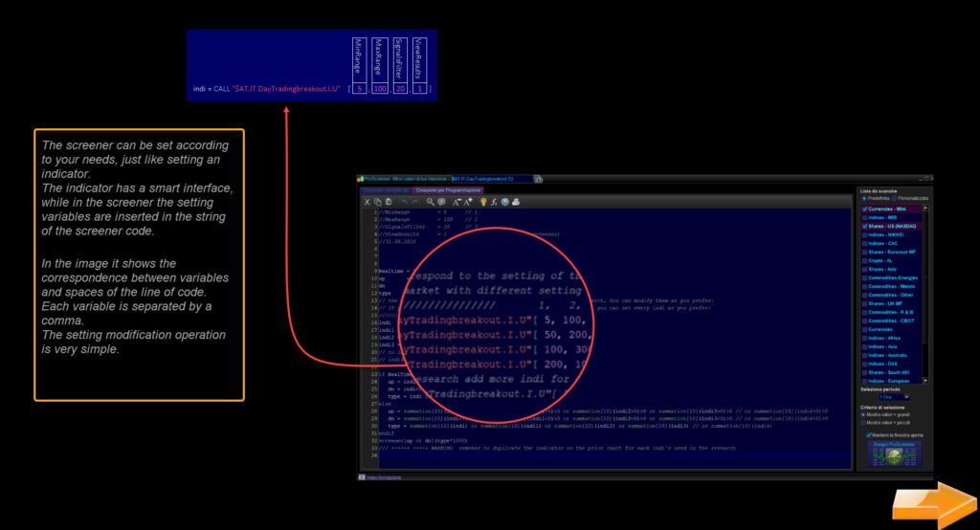Click the screener[up or dn] code line
Image resolution: width=980 pixels, height=530 pixels.
(422, 441)
